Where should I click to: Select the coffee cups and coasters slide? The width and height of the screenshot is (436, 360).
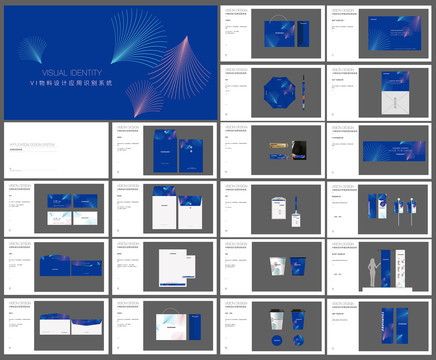272,326
